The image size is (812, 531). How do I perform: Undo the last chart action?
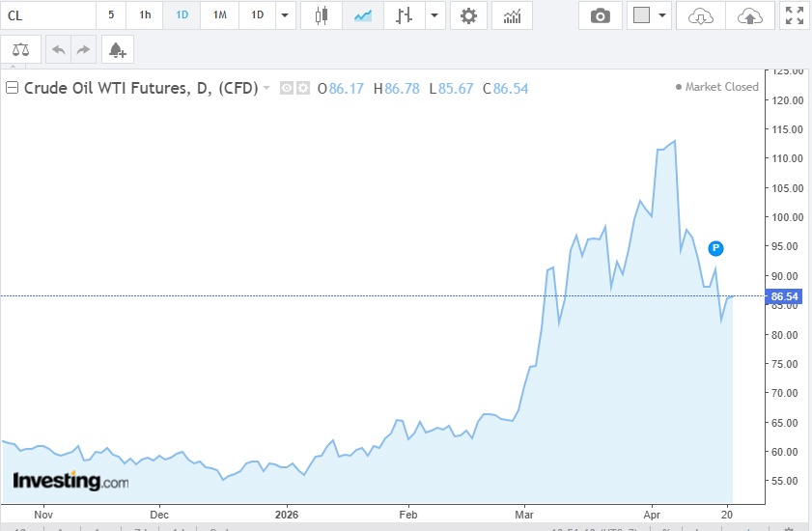pyautogui.click(x=59, y=50)
